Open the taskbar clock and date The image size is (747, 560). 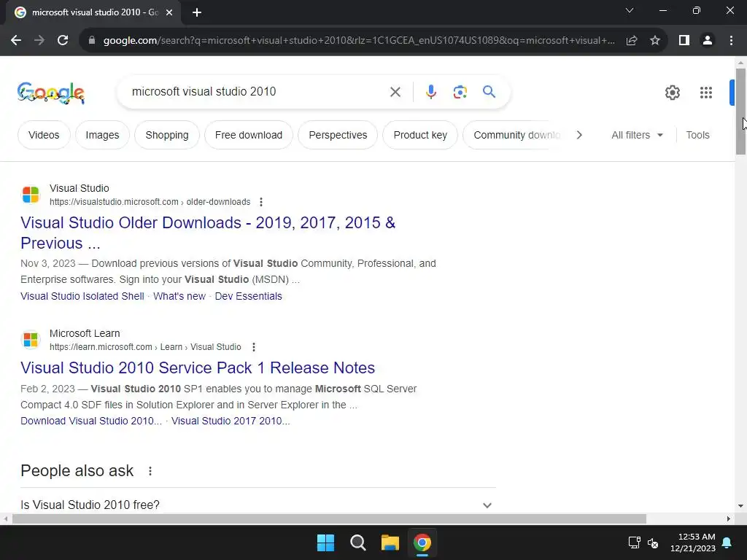pos(693,542)
